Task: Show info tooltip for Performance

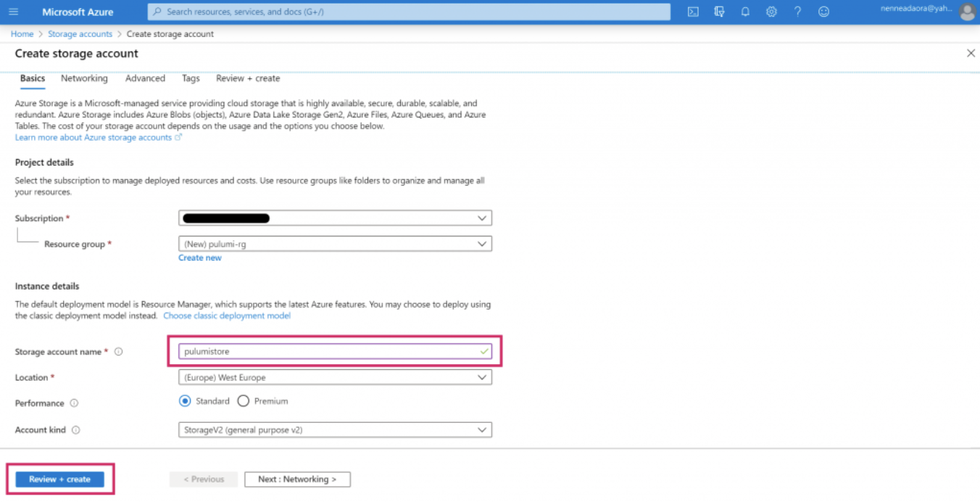Action: (74, 403)
